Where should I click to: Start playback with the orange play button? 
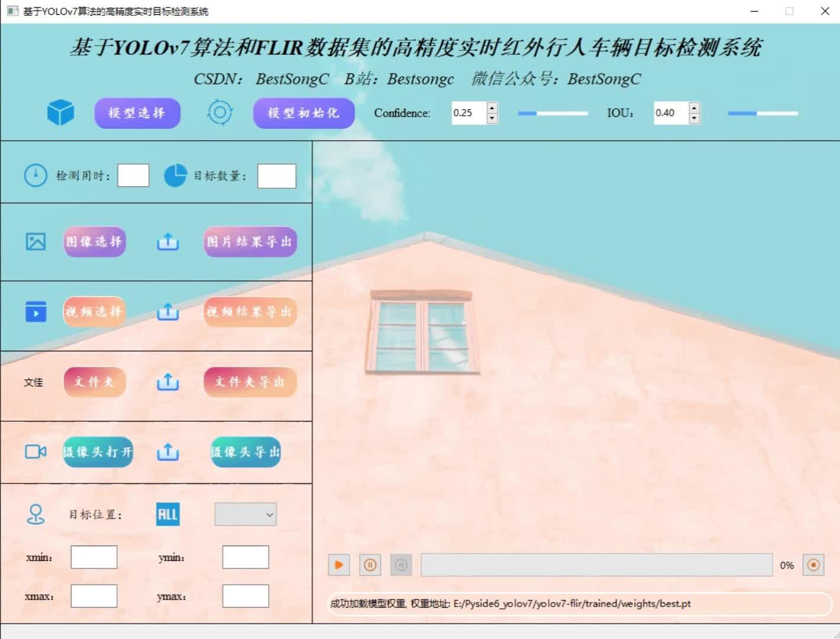coord(338,565)
